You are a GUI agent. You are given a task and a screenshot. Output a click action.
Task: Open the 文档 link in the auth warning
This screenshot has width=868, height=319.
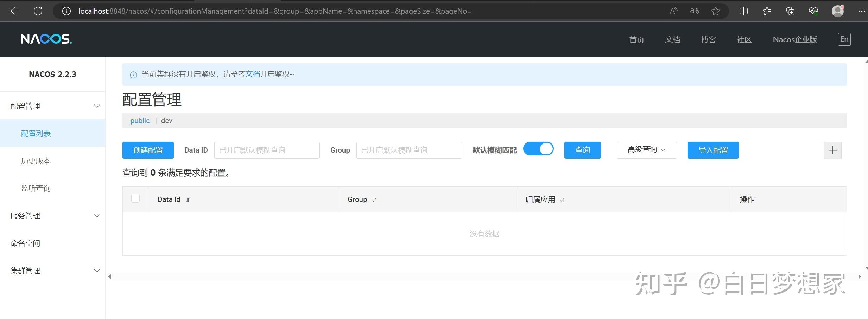click(253, 74)
